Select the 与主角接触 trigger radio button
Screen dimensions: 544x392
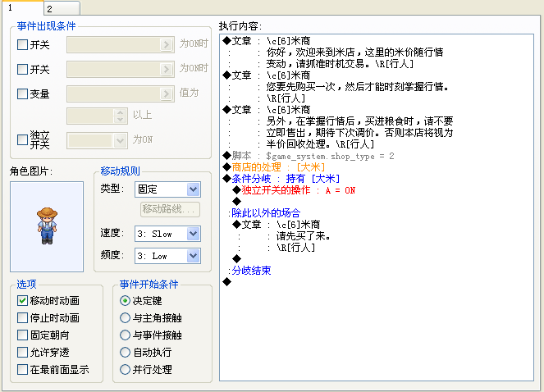(125, 317)
